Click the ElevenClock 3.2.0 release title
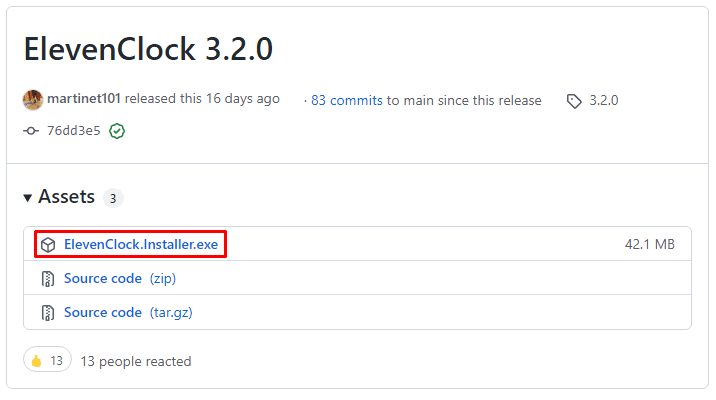716x400 pixels. click(x=148, y=49)
